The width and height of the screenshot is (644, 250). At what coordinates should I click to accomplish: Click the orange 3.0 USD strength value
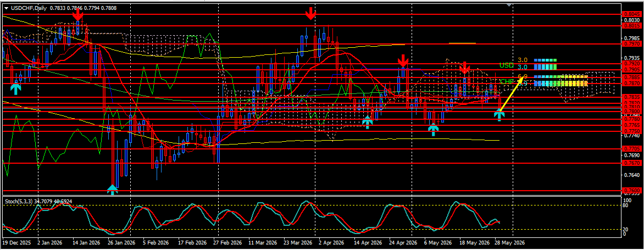[x=523, y=60]
